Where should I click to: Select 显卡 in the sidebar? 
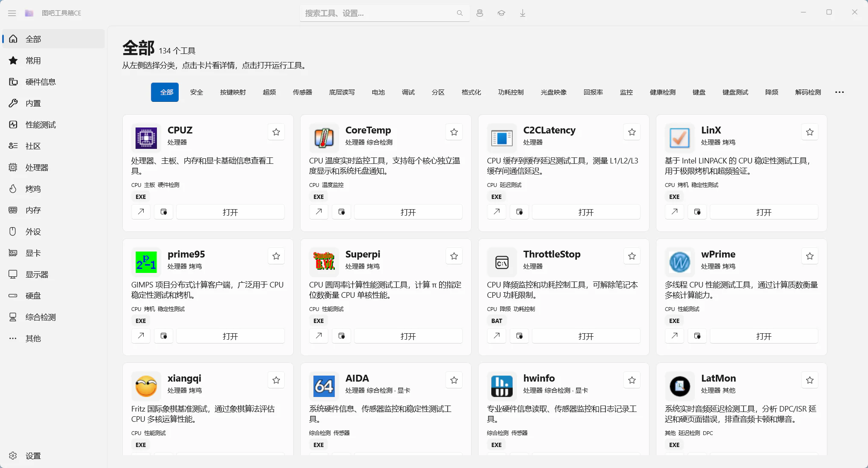(x=53, y=253)
